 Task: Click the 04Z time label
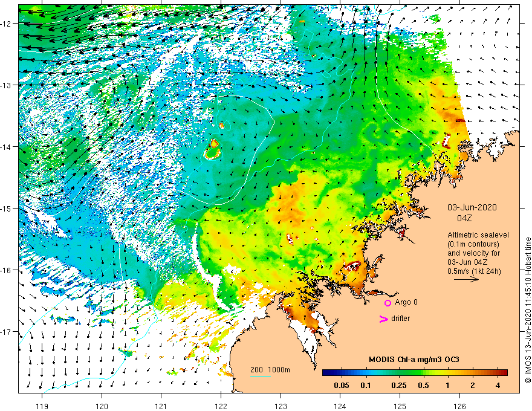(x=464, y=218)
